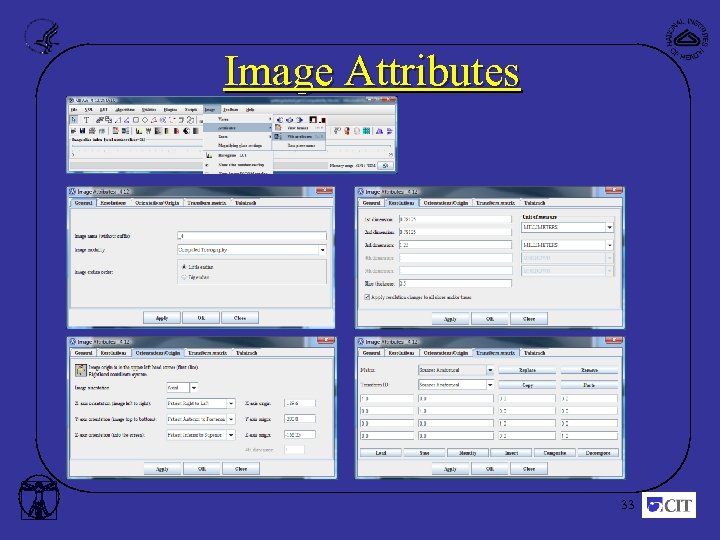Image resolution: width=720 pixels, height=540 pixels.
Task: Click Save button in Transform matrix dialog
Action: 424,453
